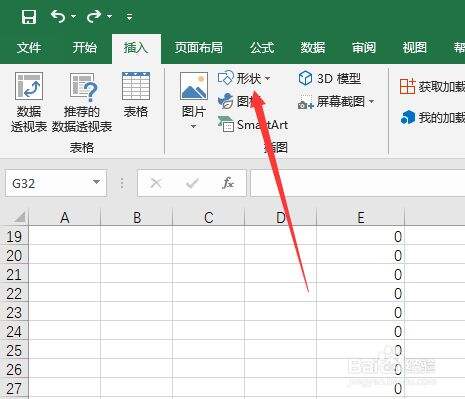Expand the 形状 dropdown arrow

point(267,79)
